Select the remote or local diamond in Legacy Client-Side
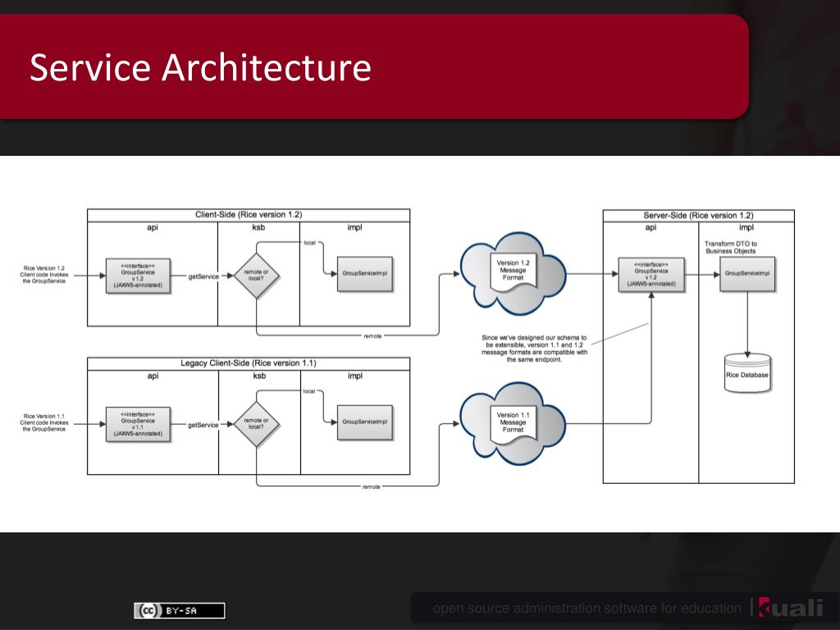 pyautogui.click(x=256, y=424)
